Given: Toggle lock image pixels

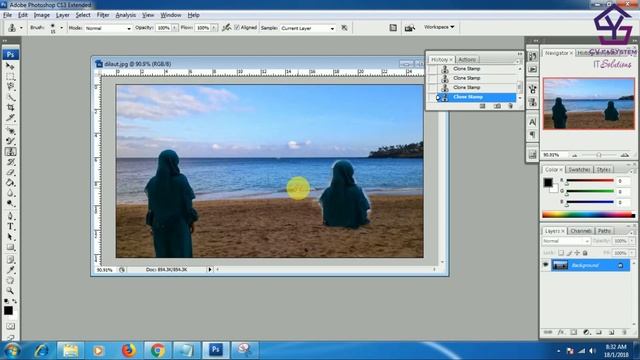Looking at the screenshot, I should tap(569, 253).
